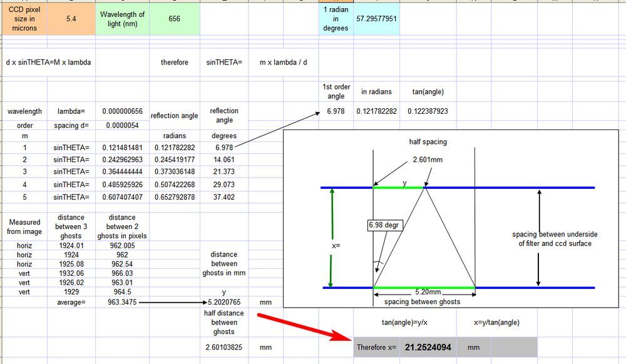The width and height of the screenshot is (626, 364).
Task: Select the orange cell containing 5.4
Action: pyautogui.click(x=71, y=19)
